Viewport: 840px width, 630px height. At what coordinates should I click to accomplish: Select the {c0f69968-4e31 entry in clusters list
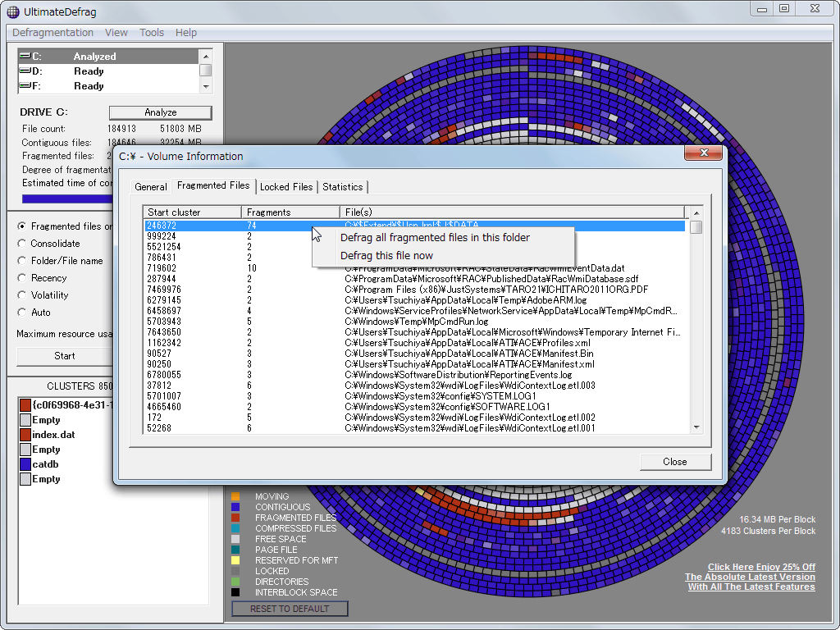[x=72, y=405]
